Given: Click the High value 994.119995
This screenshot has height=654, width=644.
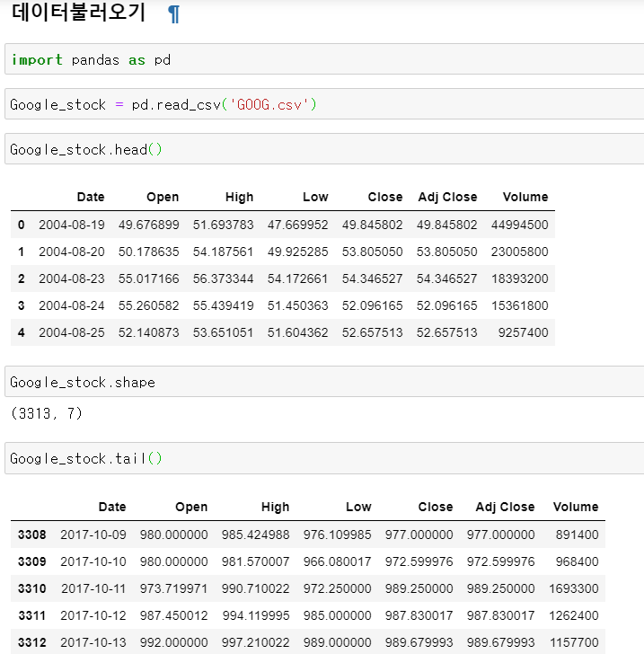Looking at the screenshot, I should click(x=255, y=615).
